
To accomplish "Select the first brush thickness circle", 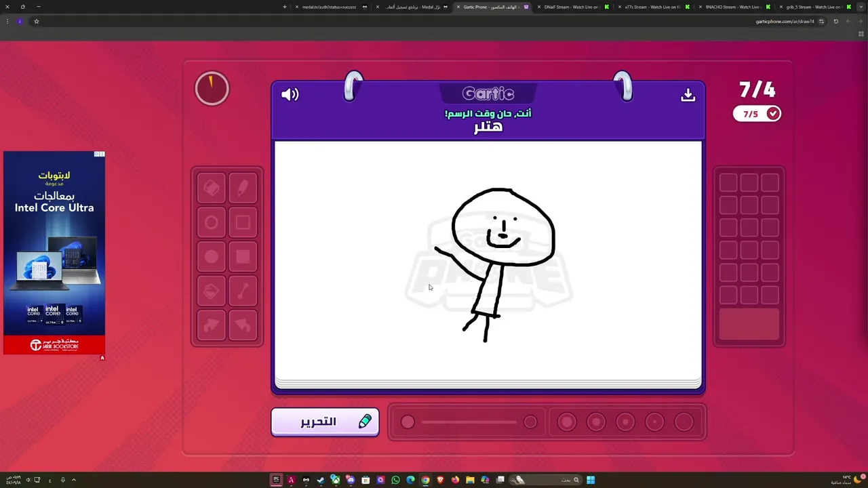I will point(566,422).
